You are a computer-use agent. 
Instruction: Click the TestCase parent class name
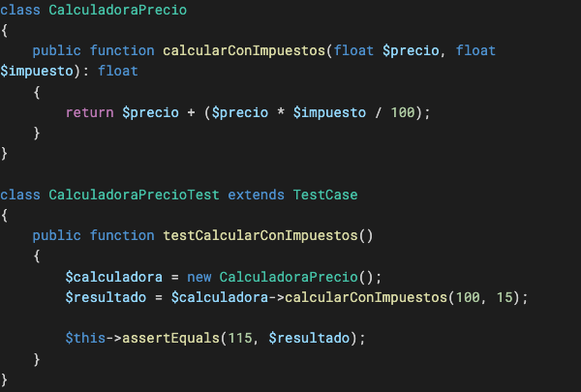click(324, 195)
